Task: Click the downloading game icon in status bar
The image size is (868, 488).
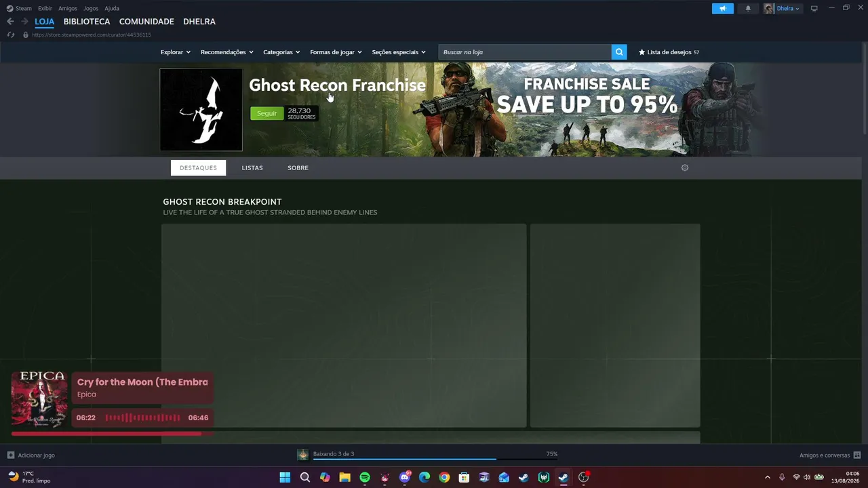Action: tap(303, 455)
